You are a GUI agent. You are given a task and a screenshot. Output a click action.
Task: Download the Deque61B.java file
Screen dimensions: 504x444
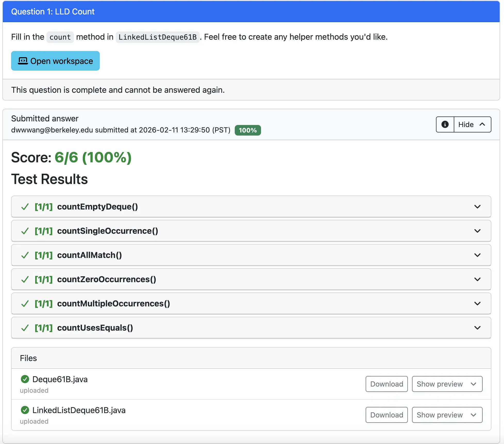coord(387,384)
